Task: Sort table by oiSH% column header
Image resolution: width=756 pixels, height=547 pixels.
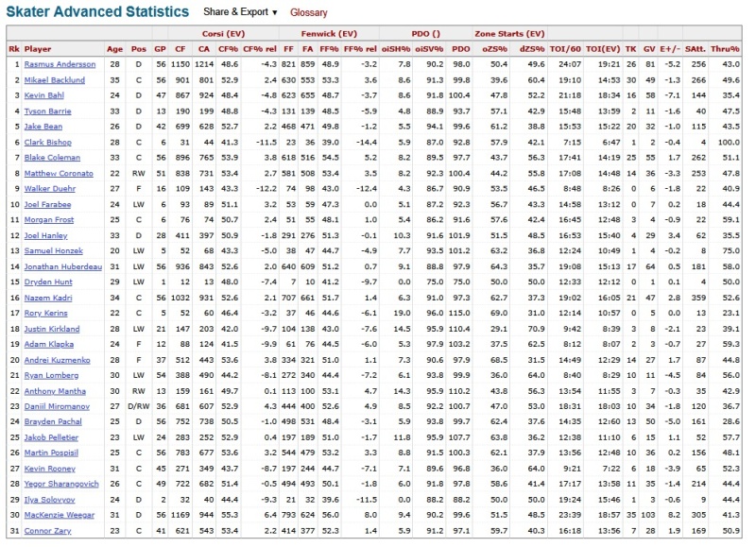Action: pyautogui.click(x=396, y=49)
